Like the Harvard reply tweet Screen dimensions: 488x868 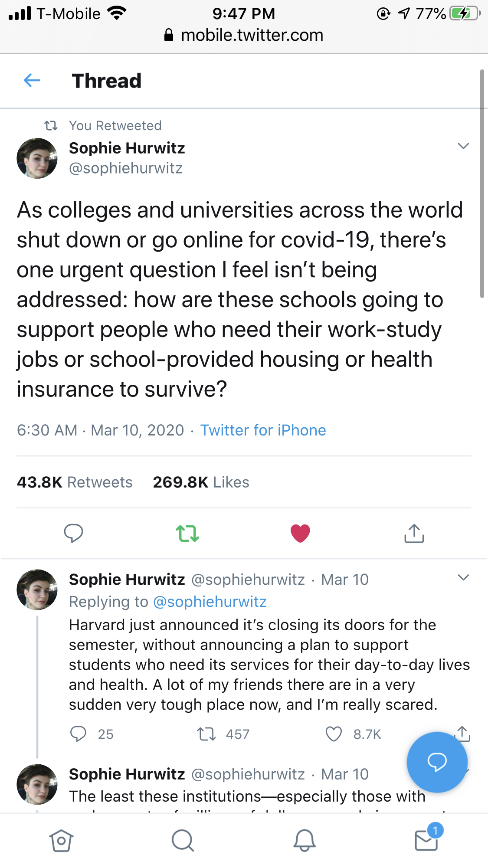coord(334,734)
